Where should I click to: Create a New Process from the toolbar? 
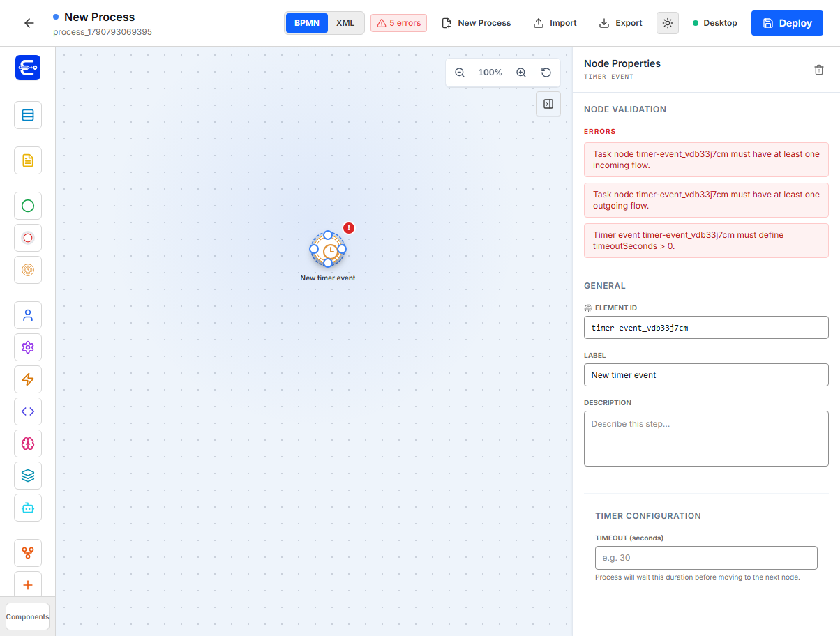477,23
